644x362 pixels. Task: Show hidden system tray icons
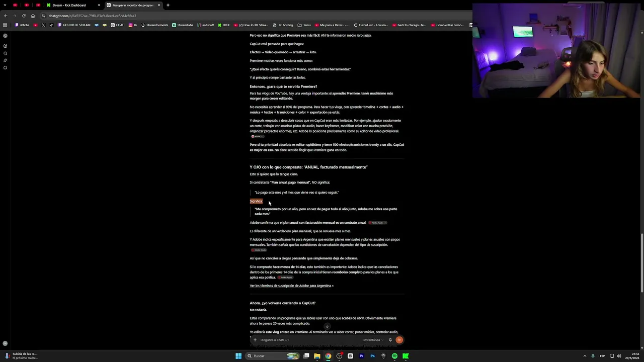click(x=585, y=356)
